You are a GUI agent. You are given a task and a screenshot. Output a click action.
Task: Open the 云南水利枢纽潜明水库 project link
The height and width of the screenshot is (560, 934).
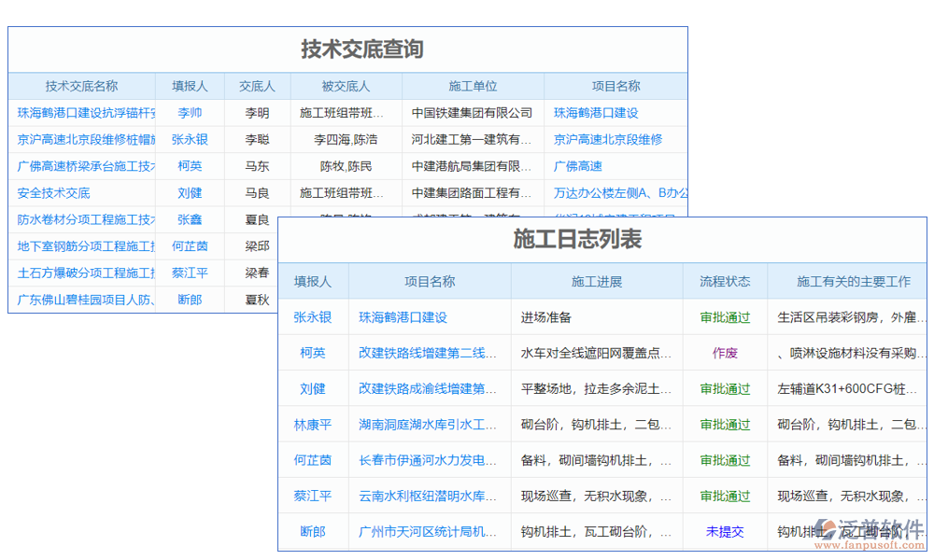427,496
